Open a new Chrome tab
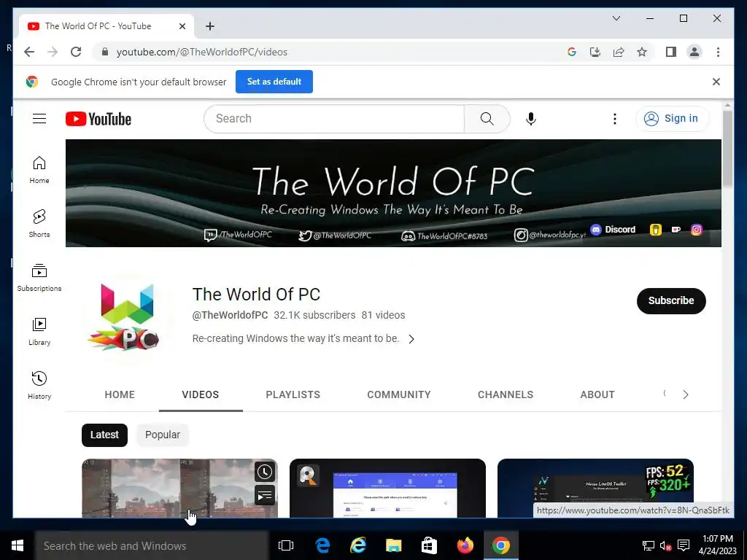The height and width of the screenshot is (560, 747). coord(210,26)
